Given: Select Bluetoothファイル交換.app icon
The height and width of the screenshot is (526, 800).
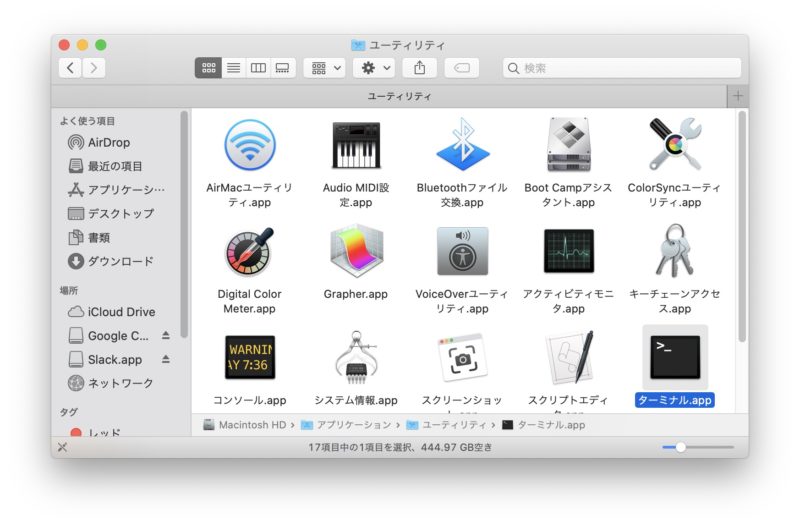Looking at the screenshot, I should point(463,145).
